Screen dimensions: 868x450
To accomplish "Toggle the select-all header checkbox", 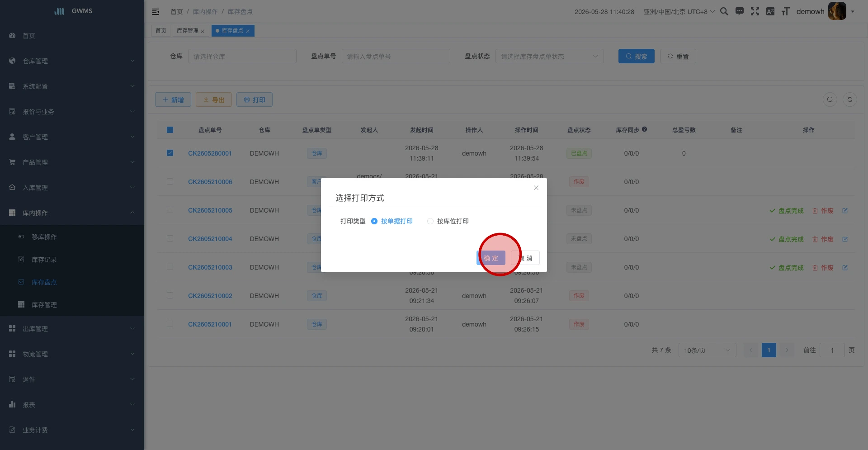I will 170,130.
